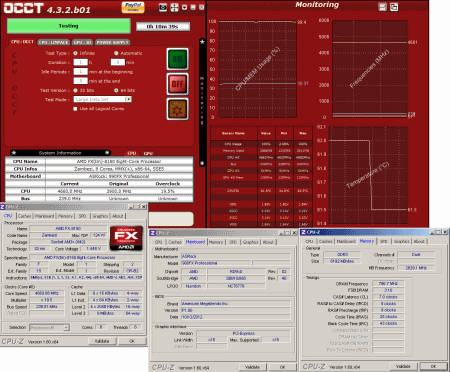Switch to the GPU : 3D tab
450x372 pixels.
tap(82, 42)
